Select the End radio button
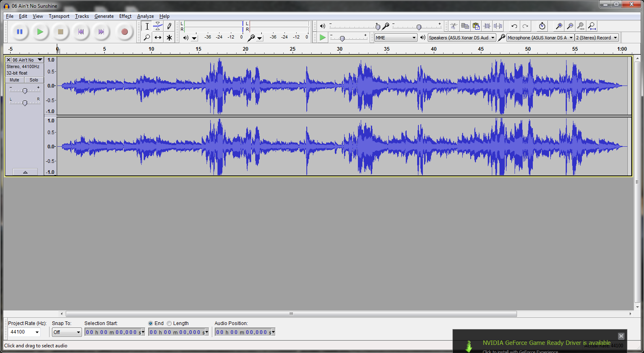The image size is (644, 353). pyautogui.click(x=151, y=323)
